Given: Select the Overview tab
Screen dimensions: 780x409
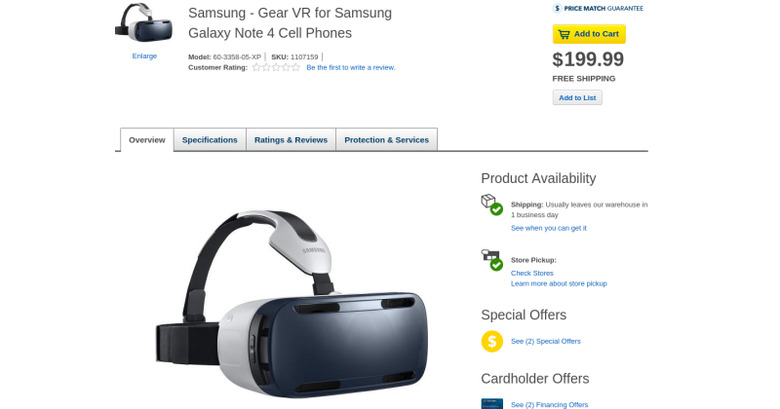Looking at the screenshot, I should pyautogui.click(x=147, y=140).
